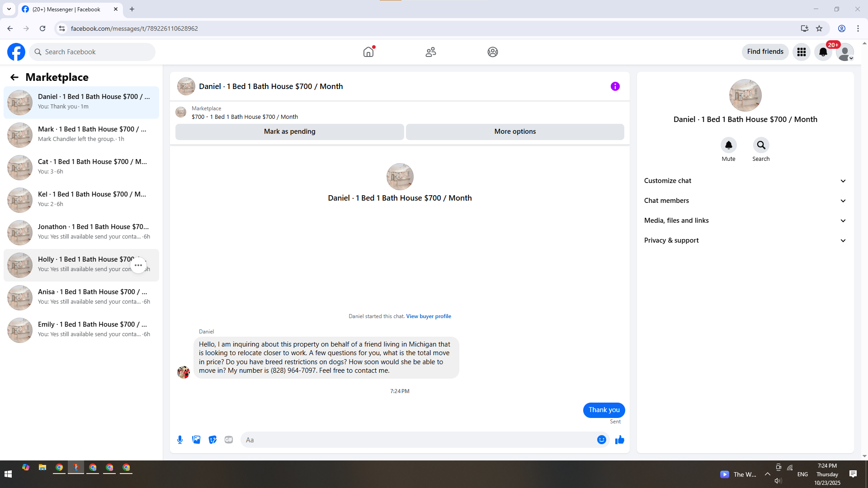Mute this conversation with bell icon
This screenshot has height=488, width=868.
click(x=728, y=145)
